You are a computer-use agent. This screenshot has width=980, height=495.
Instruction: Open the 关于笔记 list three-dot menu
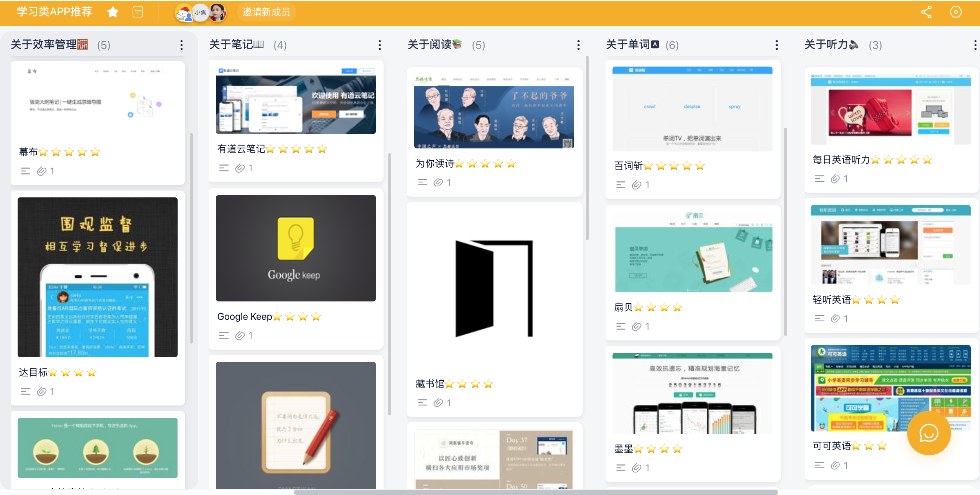[x=380, y=45]
